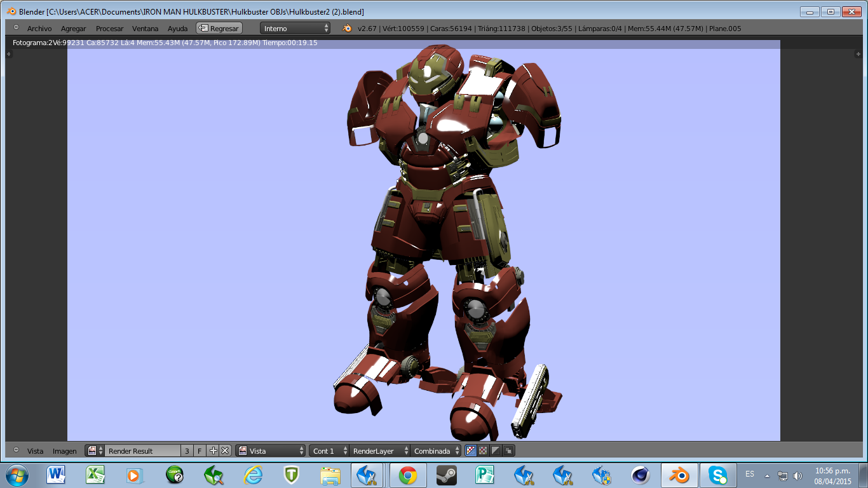
Task: Open the Ventana menu
Action: point(146,29)
